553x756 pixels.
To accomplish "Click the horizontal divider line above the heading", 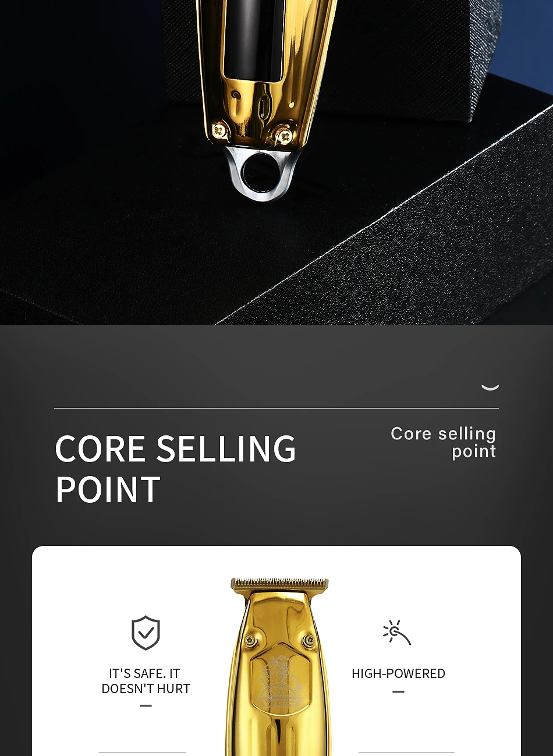I will point(276,408).
